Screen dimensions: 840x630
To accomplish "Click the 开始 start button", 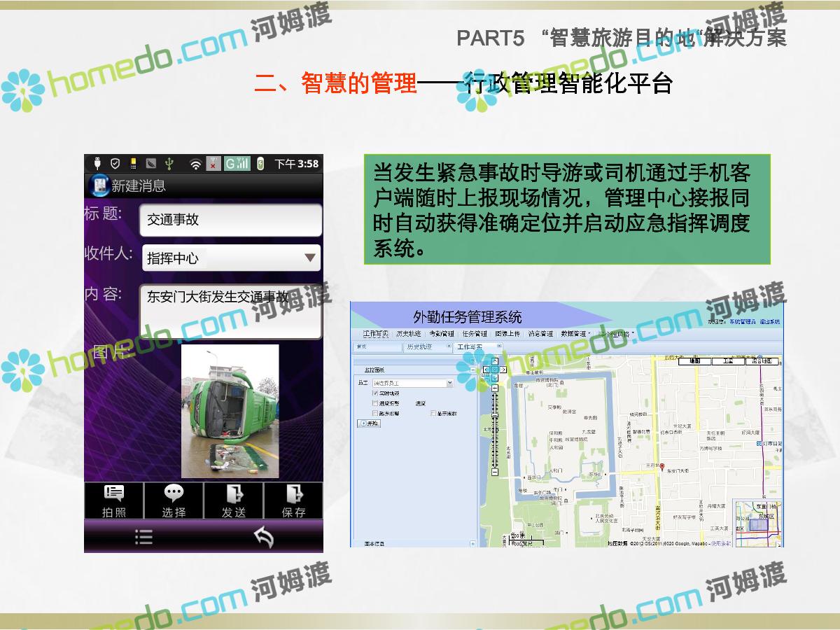I will tap(369, 423).
